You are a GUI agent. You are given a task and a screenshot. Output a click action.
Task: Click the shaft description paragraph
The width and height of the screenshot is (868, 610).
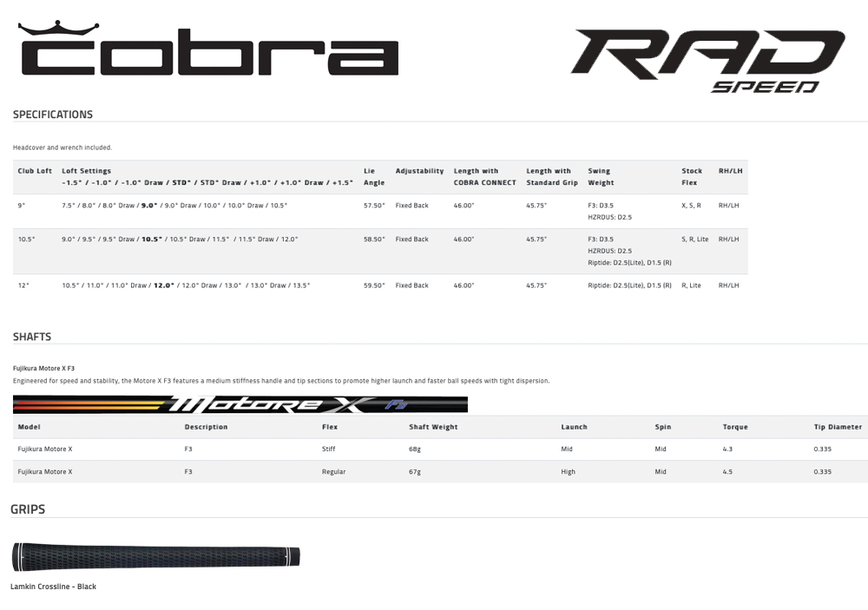click(x=281, y=381)
